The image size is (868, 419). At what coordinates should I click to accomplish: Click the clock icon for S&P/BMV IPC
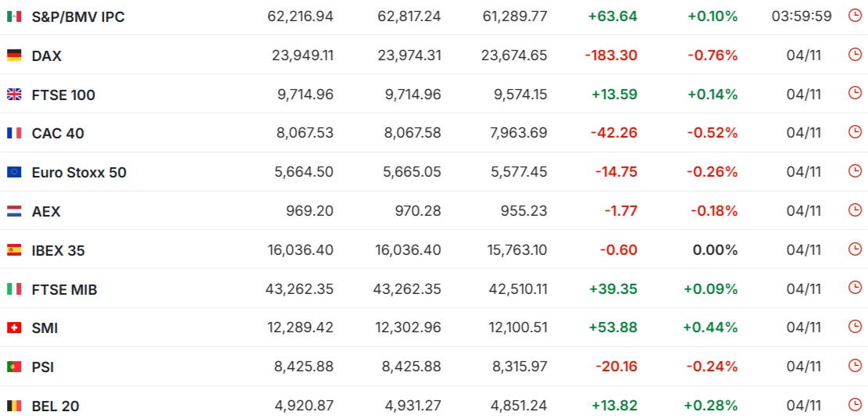[x=855, y=16]
